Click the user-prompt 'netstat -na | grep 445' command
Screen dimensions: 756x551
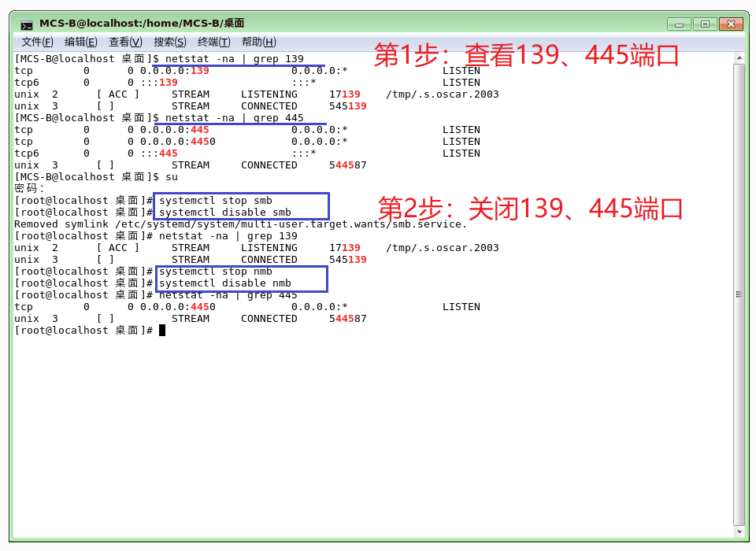(235, 118)
